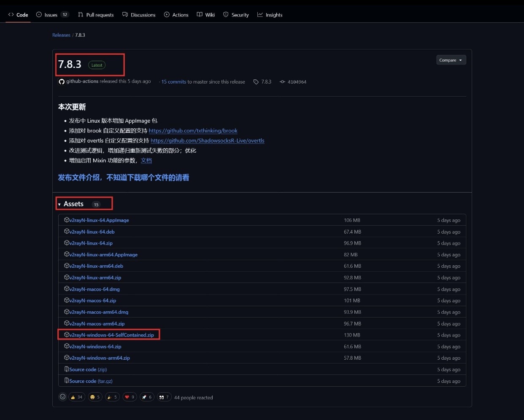This screenshot has height=420, width=524.
Task: Download v2rayN-windows-64-SelfContained.zip
Action: point(111,335)
